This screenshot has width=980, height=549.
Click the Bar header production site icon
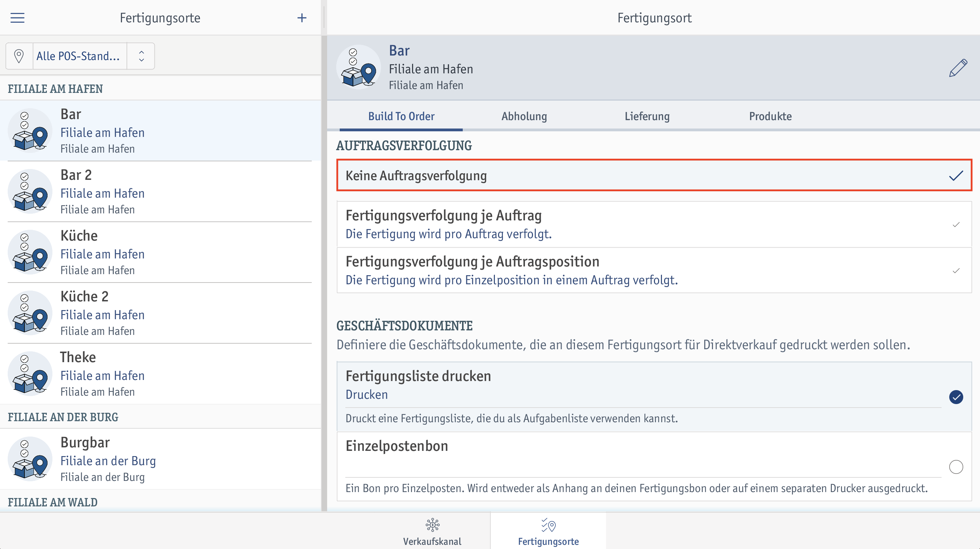coord(358,67)
